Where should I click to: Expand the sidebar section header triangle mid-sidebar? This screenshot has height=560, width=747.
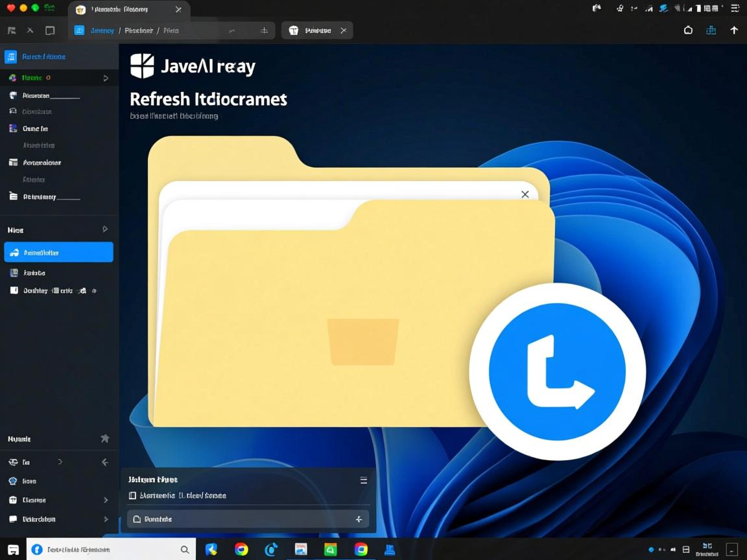pos(105,229)
